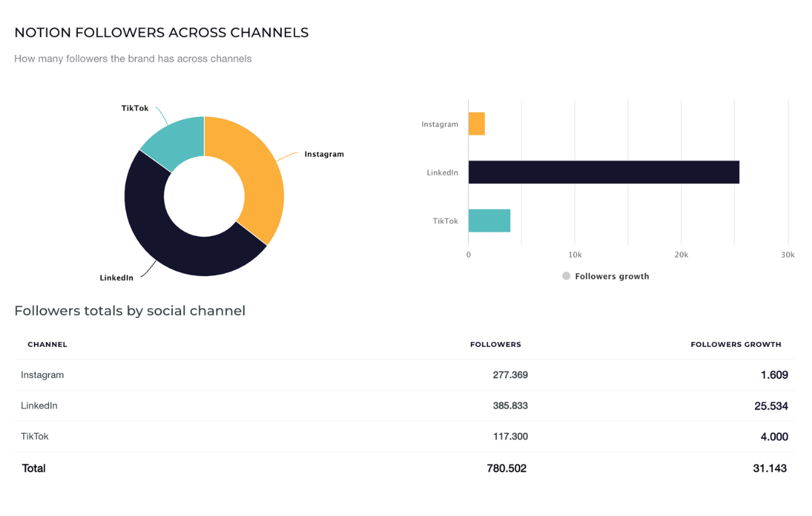Viewport: 812px width, 516px height.
Task: Toggle the Followers growth legend marker
Action: pyautogui.click(x=566, y=276)
